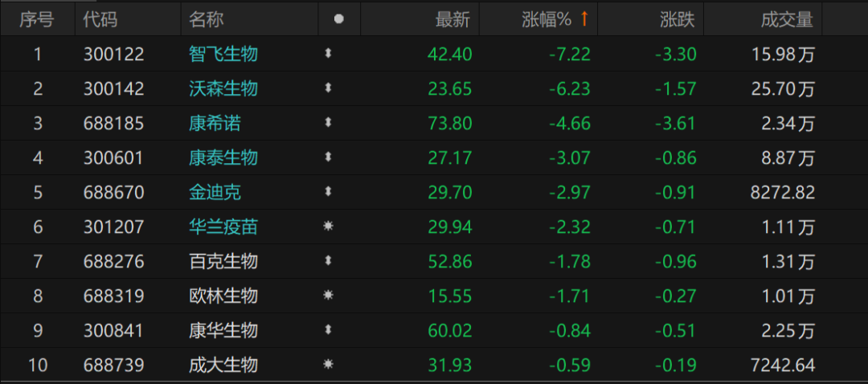
Task: Sort by 代码 column header
Action: [x=100, y=20]
